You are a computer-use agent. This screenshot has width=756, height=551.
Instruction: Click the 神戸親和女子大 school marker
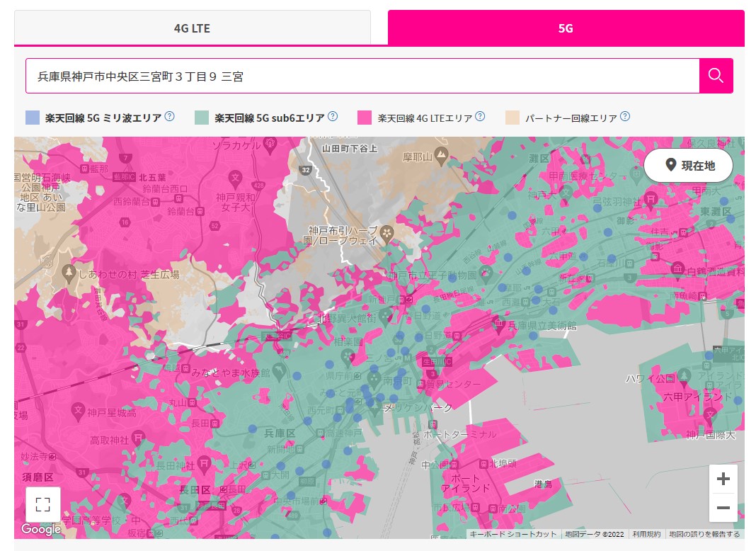pyautogui.click(x=235, y=178)
